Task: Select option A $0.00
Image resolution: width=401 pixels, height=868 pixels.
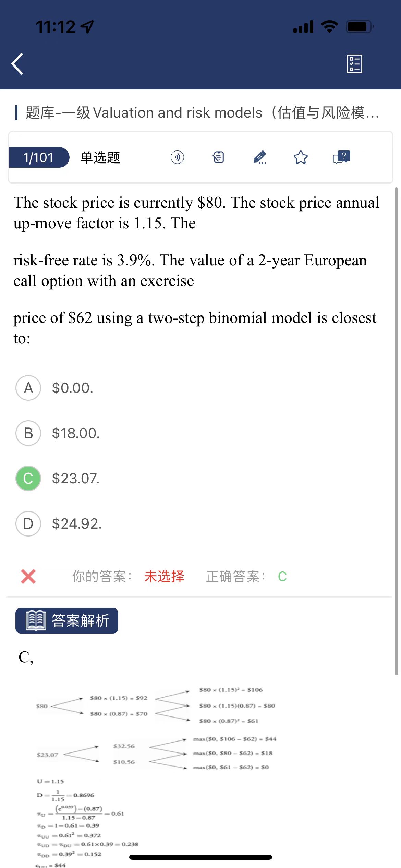Action: pyautogui.click(x=28, y=388)
